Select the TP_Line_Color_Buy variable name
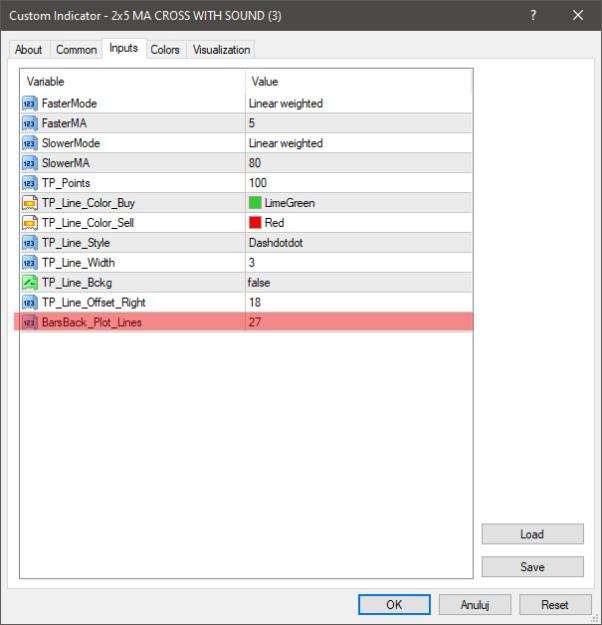 coord(89,203)
